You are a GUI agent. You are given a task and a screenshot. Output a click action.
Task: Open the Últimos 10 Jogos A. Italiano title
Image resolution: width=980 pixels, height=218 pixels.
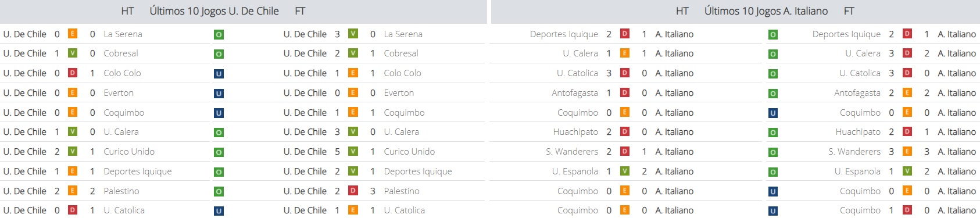(766, 11)
